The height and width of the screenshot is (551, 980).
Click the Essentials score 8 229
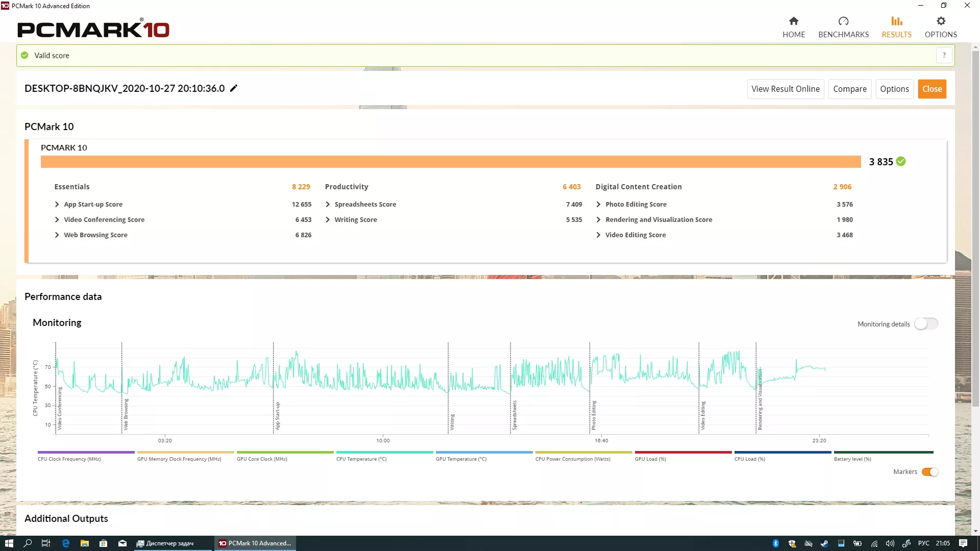[301, 187]
